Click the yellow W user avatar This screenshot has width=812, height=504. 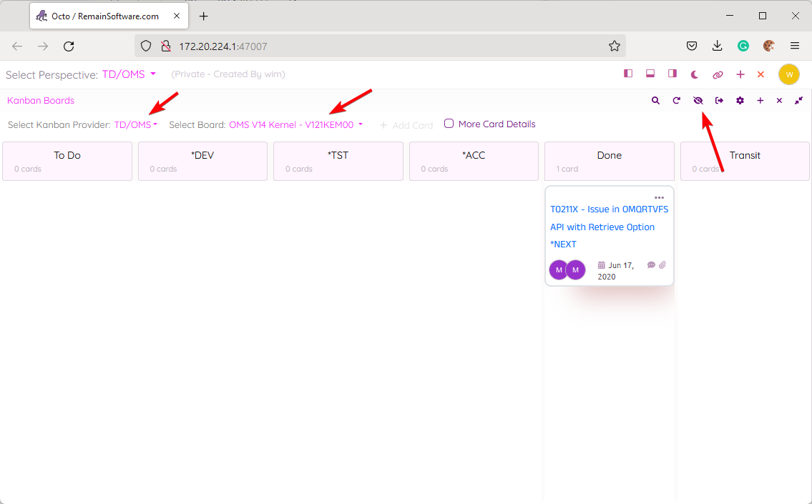[x=788, y=74]
